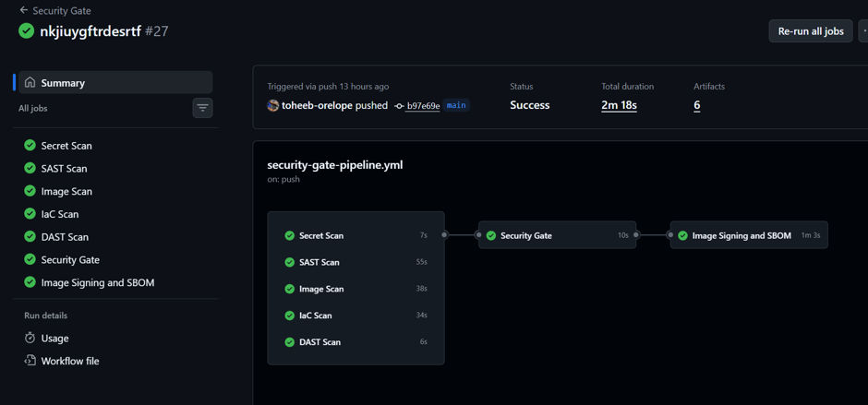Screen dimensions: 868x405
Task: Click the 'on: push' trigger text
Action: (283, 179)
